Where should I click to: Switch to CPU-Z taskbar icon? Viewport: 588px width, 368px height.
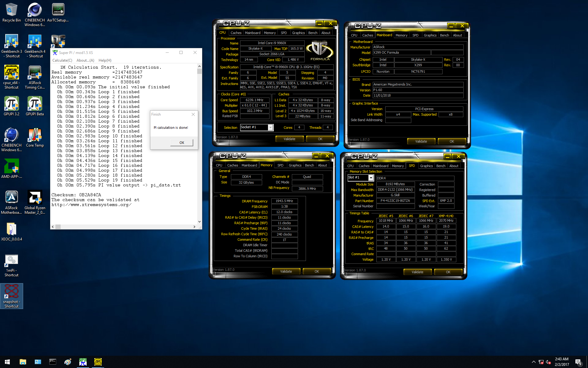point(98,362)
